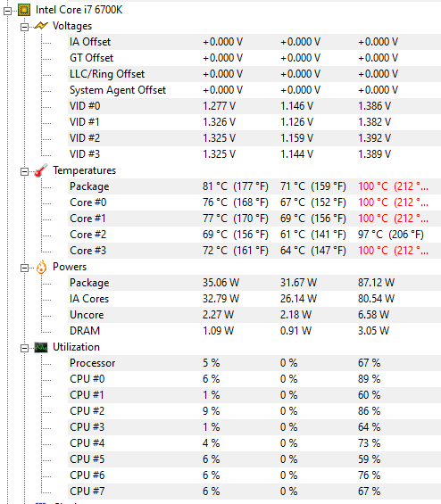The height and width of the screenshot is (504, 441).
Task: Click the Powers flame icon
Action: (x=41, y=267)
